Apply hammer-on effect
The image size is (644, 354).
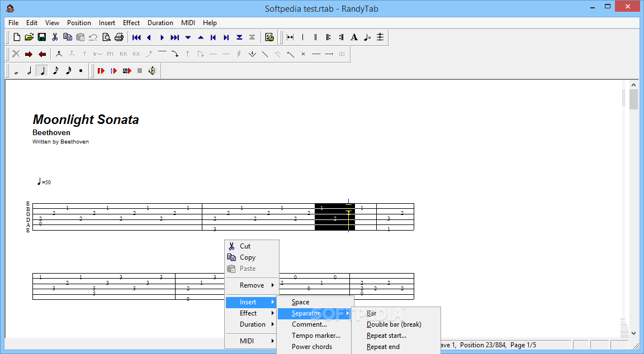[x=59, y=54]
